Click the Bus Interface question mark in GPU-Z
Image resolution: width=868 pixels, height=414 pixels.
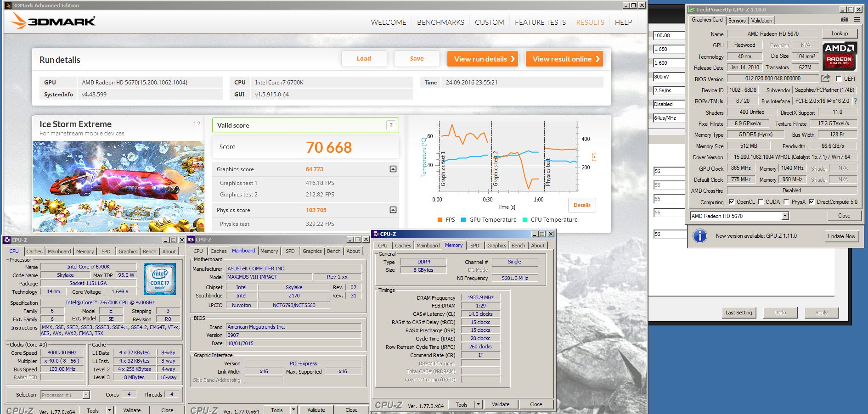point(855,101)
